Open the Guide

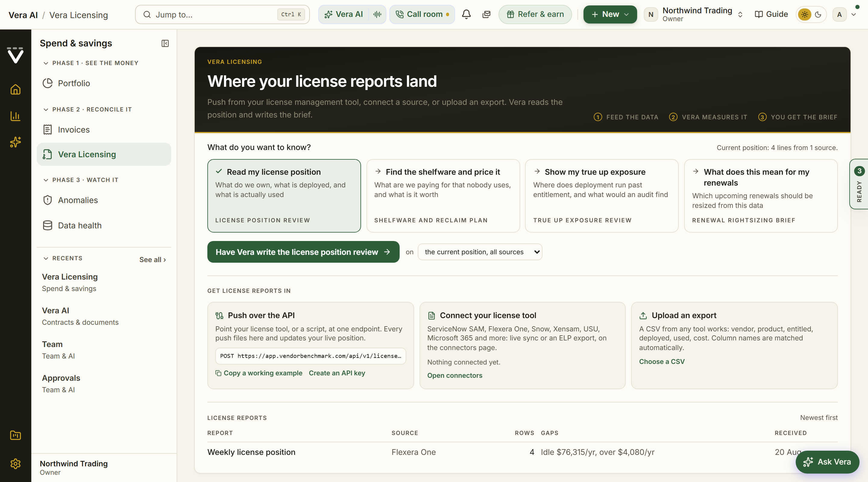point(771,14)
